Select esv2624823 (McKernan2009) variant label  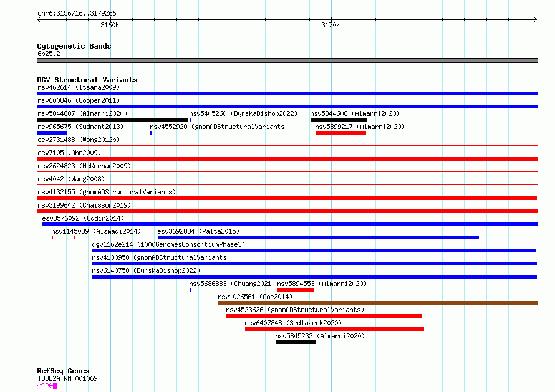coord(84,166)
